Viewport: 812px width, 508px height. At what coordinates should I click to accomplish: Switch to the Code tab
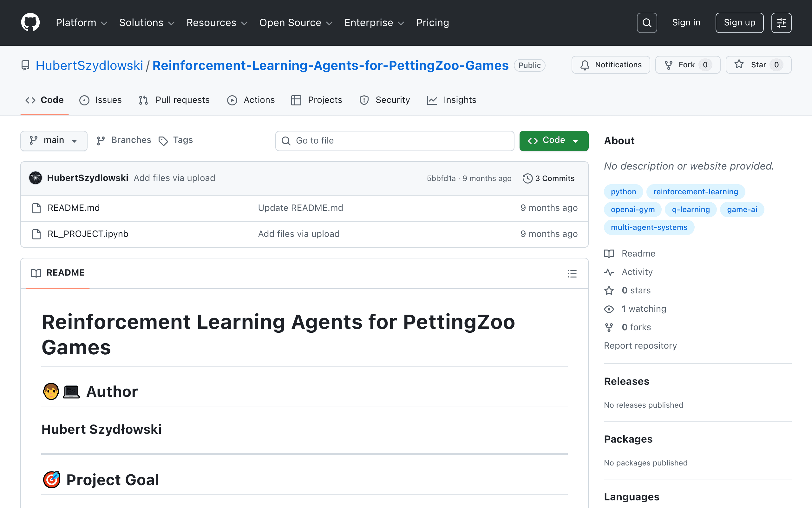tap(44, 100)
